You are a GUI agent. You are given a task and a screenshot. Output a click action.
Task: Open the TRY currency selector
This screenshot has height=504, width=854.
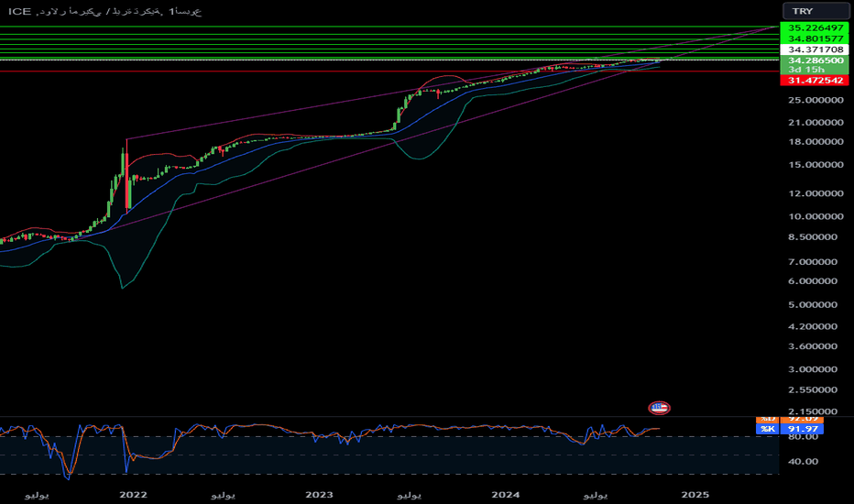[816, 11]
